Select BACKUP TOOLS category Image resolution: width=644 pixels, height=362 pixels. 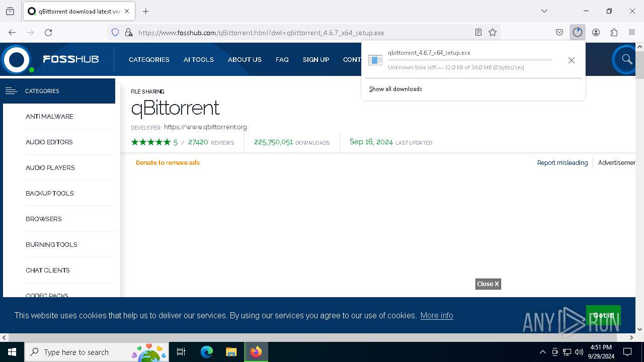49,194
